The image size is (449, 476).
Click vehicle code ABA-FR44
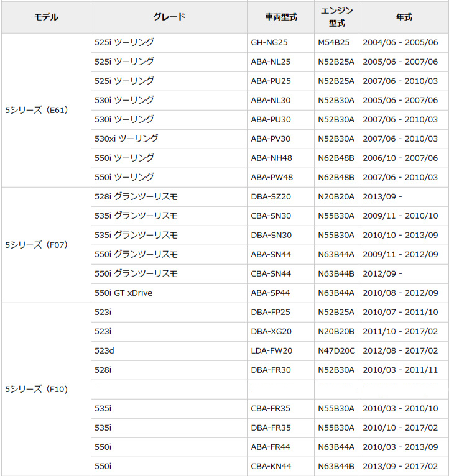pyautogui.click(x=271, y=447)
